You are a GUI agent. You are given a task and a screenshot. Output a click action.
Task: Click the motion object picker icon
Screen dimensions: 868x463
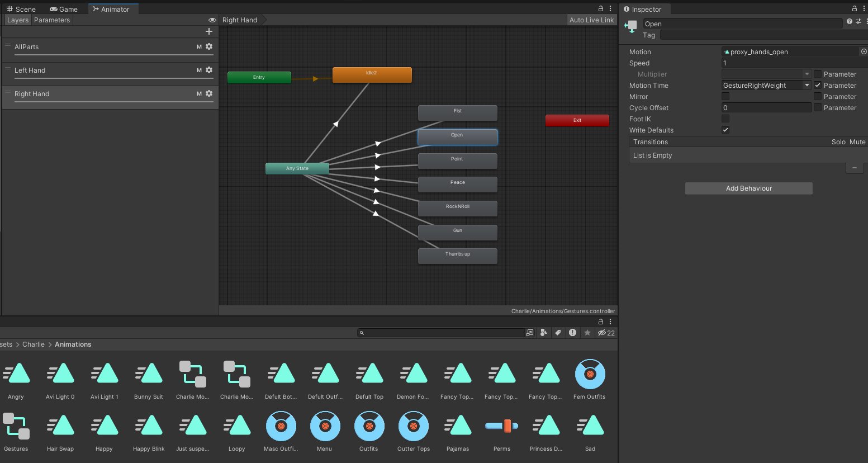tap(864, 51)
